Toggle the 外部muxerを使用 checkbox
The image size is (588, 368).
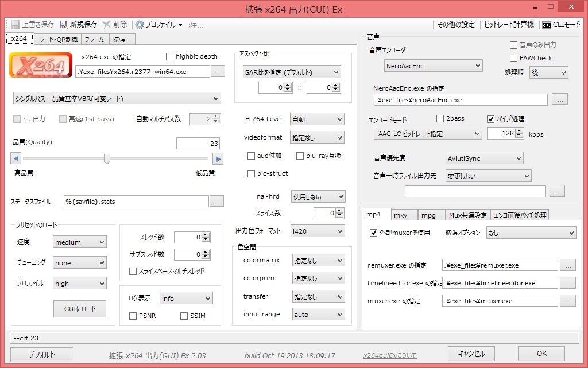click(x=373, y=233)
